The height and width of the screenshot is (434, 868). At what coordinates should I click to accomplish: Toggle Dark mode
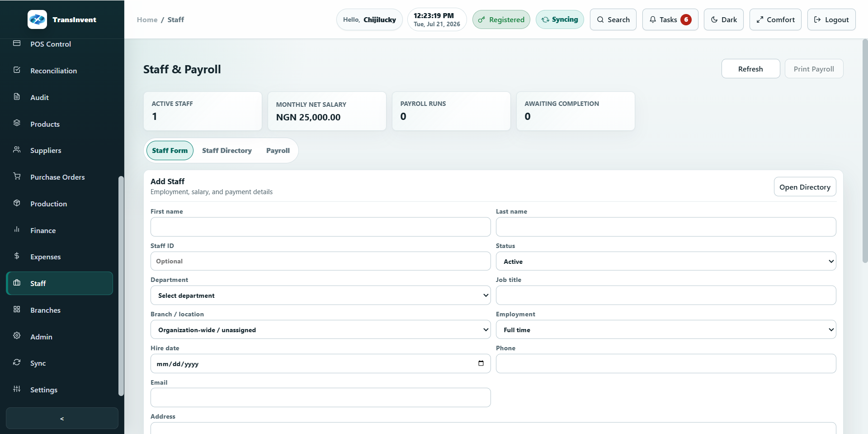click(723, 19)
